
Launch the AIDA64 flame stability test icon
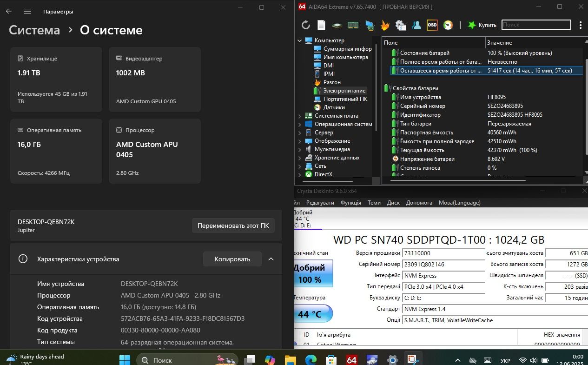coord(385,25)
